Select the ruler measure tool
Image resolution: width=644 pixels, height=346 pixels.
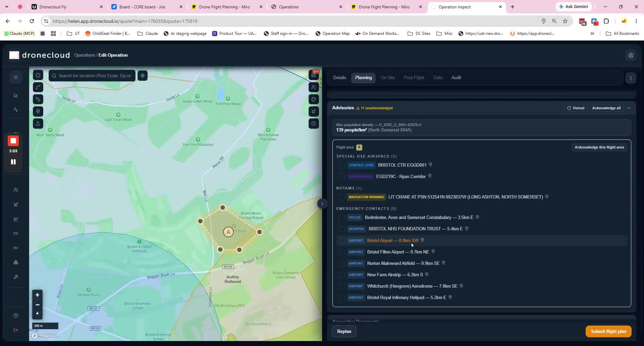(38, 100)
